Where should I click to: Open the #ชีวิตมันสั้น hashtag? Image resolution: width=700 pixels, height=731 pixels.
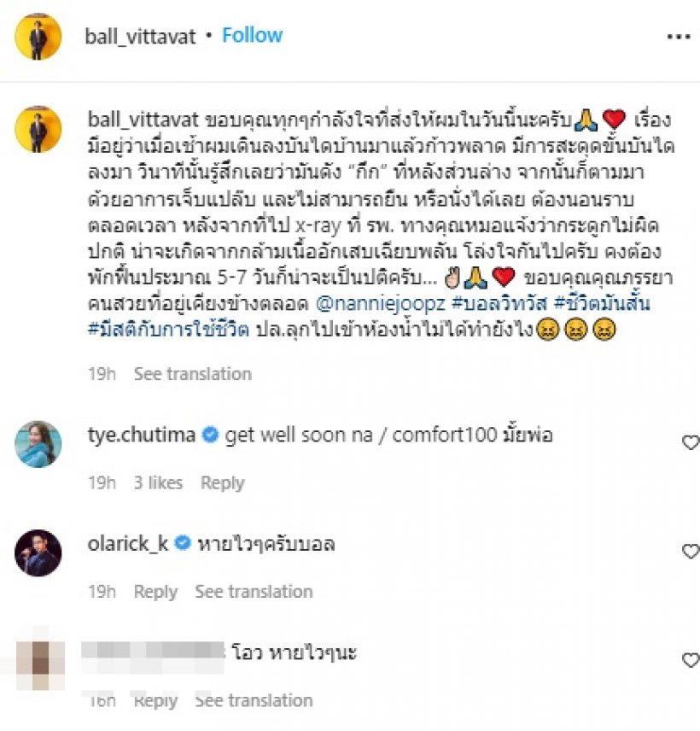[602, 303]
